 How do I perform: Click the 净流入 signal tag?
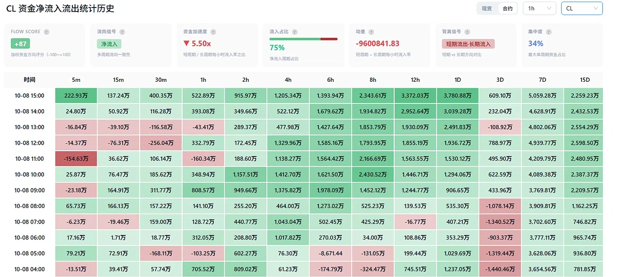pos(109,44)
